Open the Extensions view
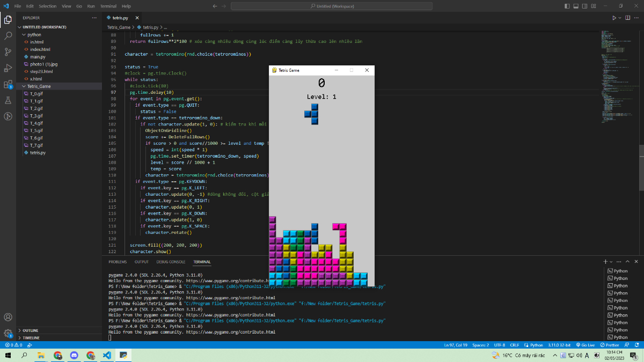The height and width of the screenshot is (362, 644). pos(8,84)
